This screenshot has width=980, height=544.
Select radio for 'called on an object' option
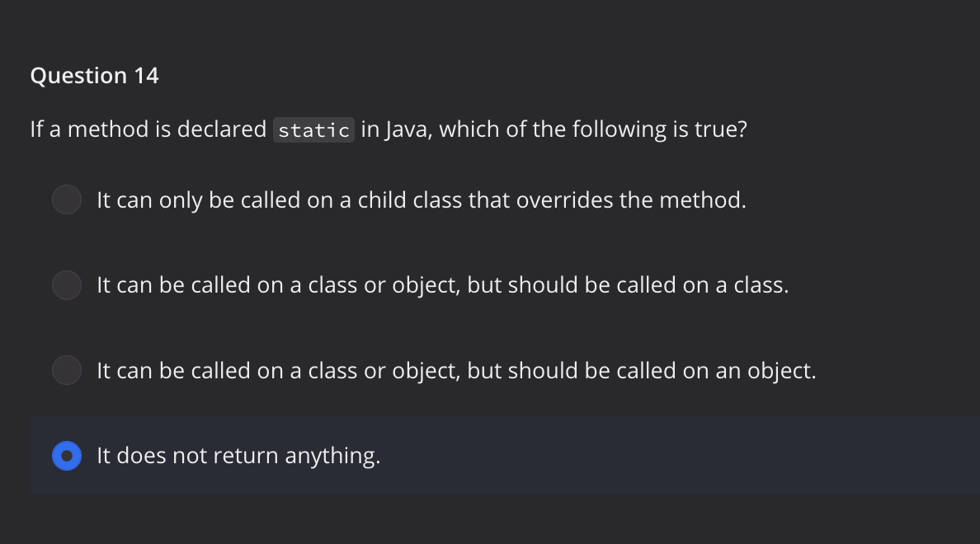pyautogui.click(x=67, y=370)
